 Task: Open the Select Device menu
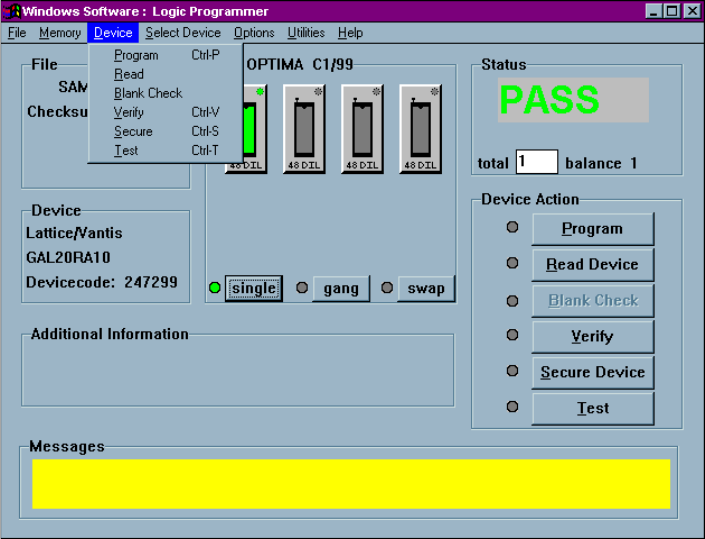(183, 33)
